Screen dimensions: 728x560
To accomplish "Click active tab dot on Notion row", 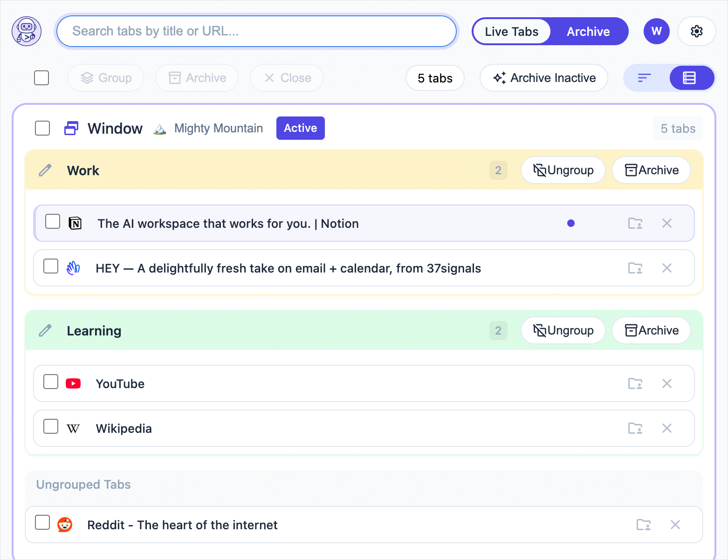I will (x=571, y=223).
